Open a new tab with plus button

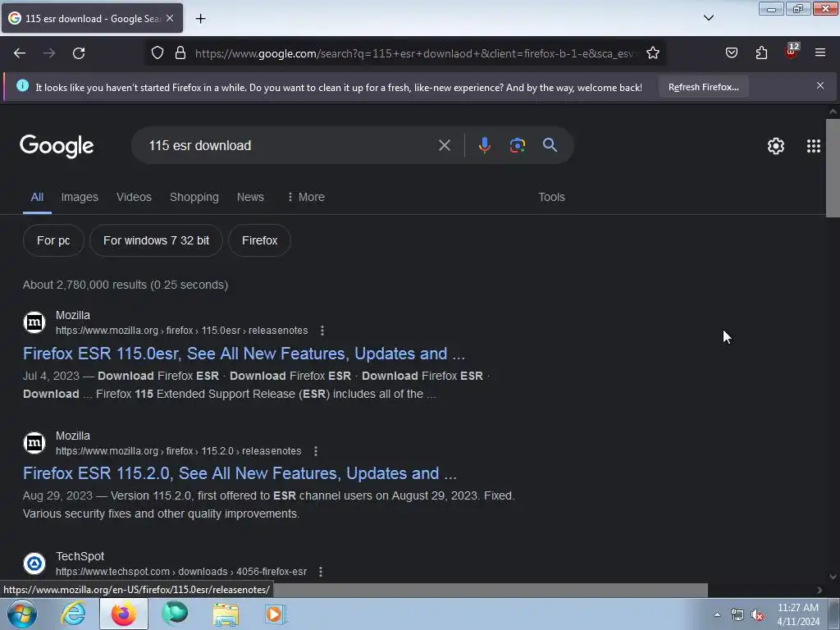(x=200, y=19)
